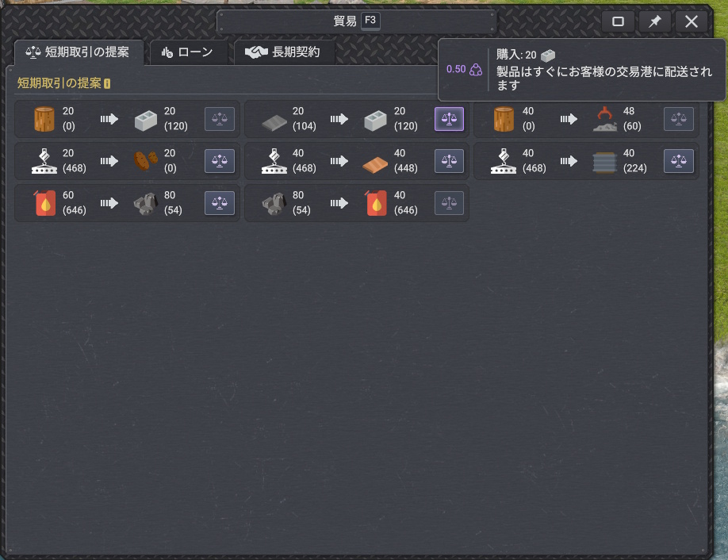Accept the diesel-for-rock trade offer
Image resolution: width=728 pixels, height=560 pixels.
pos(220,203)
